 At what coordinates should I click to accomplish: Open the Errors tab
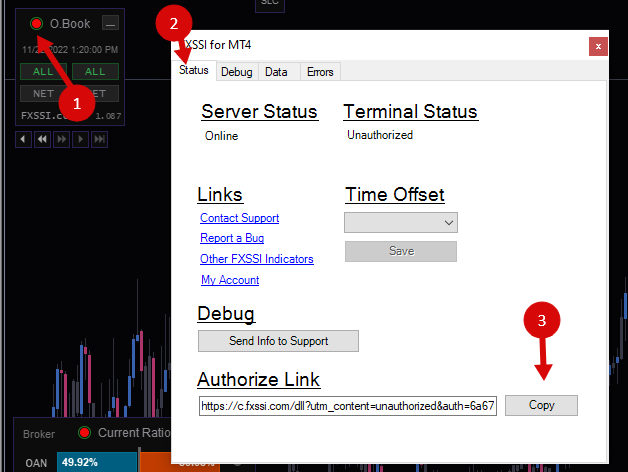click(x=320, y=72)
